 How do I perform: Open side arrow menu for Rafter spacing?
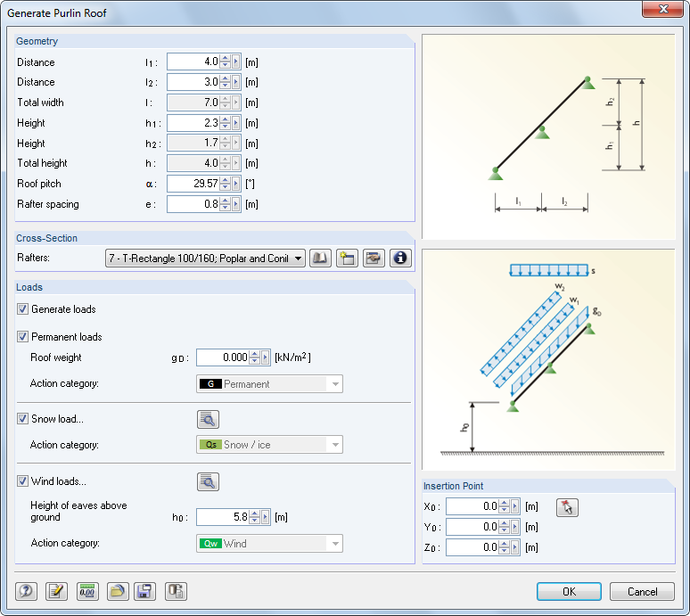tap(236, 204)
